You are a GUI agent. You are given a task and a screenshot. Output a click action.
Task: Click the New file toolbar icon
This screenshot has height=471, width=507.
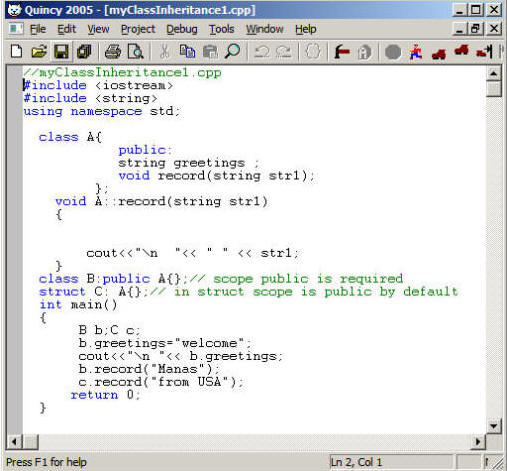pyautogui.click(x=16, y=52)
